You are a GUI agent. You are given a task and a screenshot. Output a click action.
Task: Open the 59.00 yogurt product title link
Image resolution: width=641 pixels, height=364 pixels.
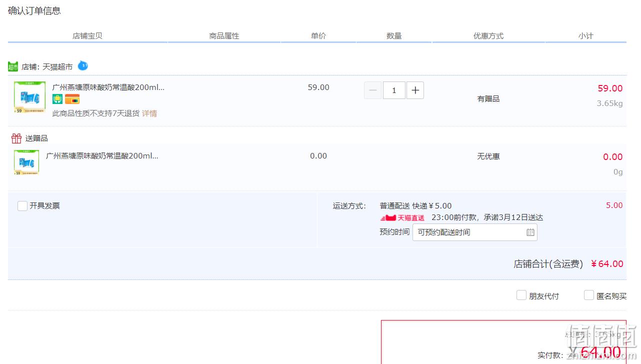pos(108,87)
